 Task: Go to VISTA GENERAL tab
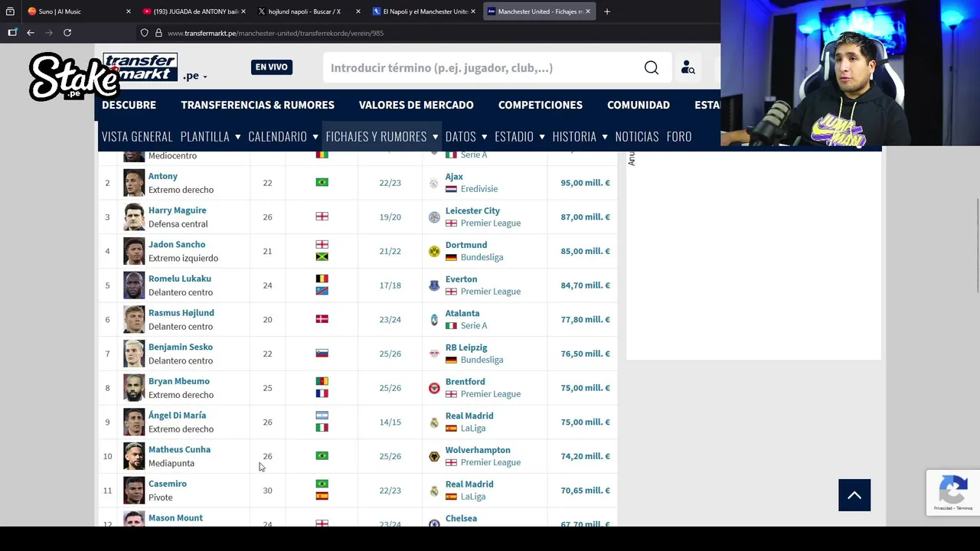coord(137,136)
